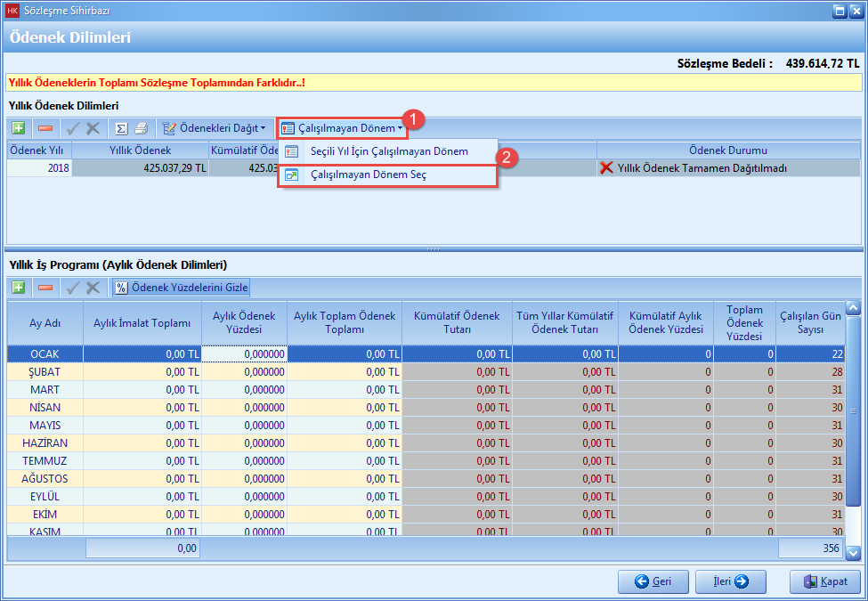Click the red delete row icon in yearly toolbar
Image resolution: width=868 pixels, height=601 pixels.
pos(45,128)
